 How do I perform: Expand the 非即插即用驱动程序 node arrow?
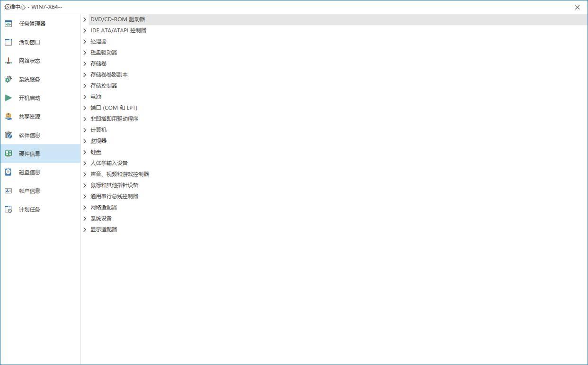(85, 119)
